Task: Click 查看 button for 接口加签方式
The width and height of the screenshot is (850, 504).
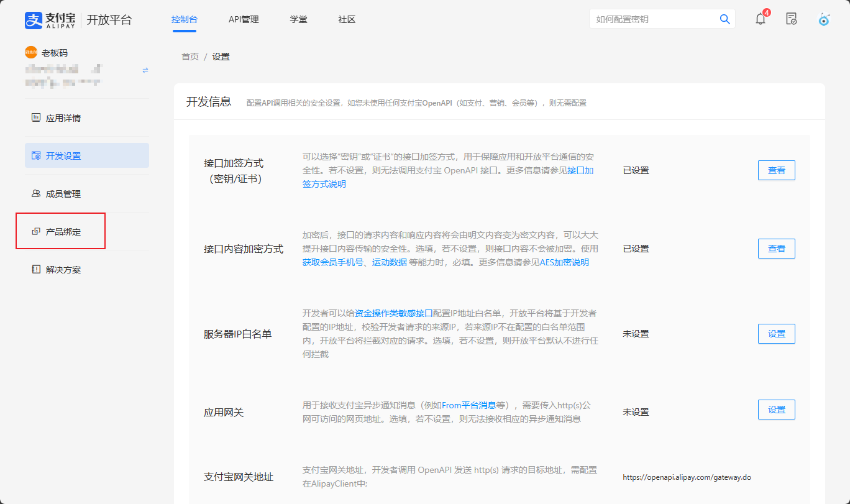Action: pos(776,170)
